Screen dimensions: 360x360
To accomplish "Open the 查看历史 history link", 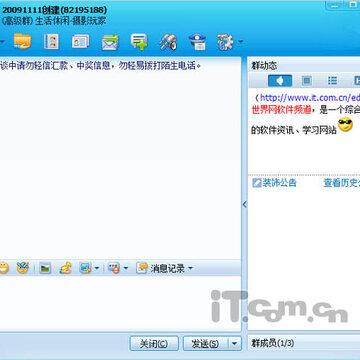I will [342, 183].
